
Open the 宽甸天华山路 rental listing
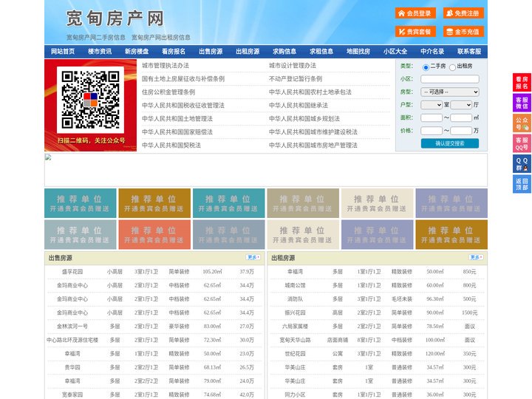coord(295,340)
